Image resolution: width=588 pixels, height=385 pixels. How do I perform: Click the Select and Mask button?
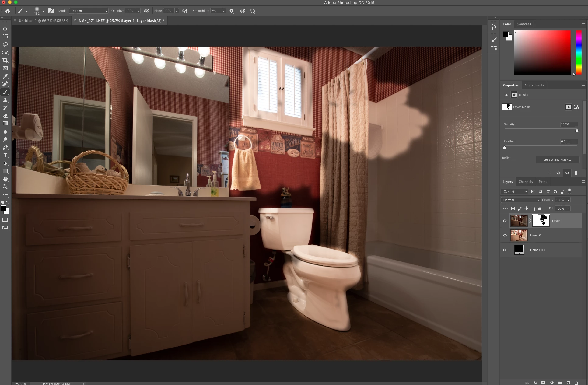557,159
